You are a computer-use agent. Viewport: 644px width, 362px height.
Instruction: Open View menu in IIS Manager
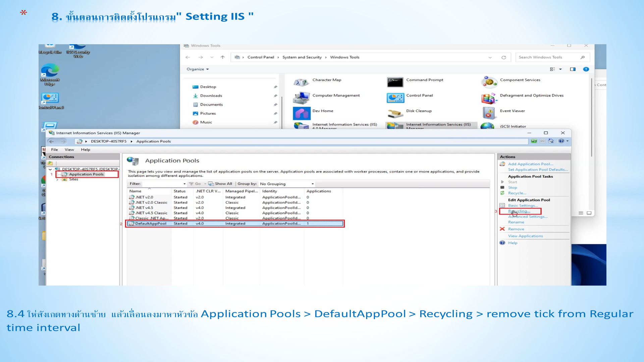pyautogui.click(x=69, y=149)
